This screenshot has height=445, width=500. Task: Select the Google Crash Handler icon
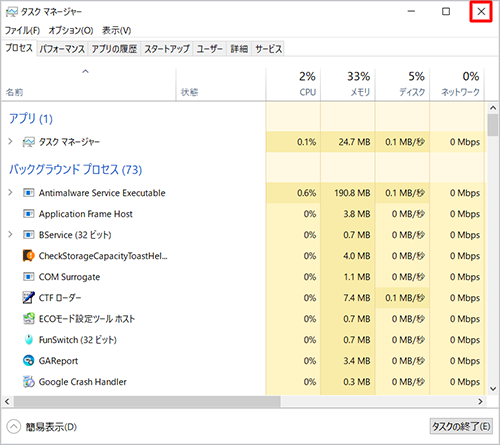29,382
